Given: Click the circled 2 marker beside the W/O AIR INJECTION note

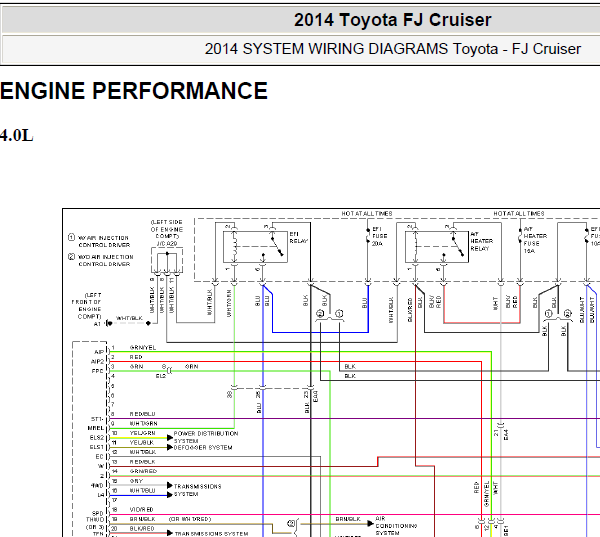Looking at the screenshot, I should 71,256.
